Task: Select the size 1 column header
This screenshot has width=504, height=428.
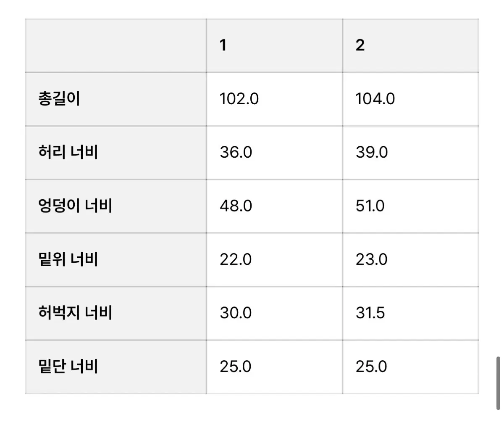Action: 274,45
